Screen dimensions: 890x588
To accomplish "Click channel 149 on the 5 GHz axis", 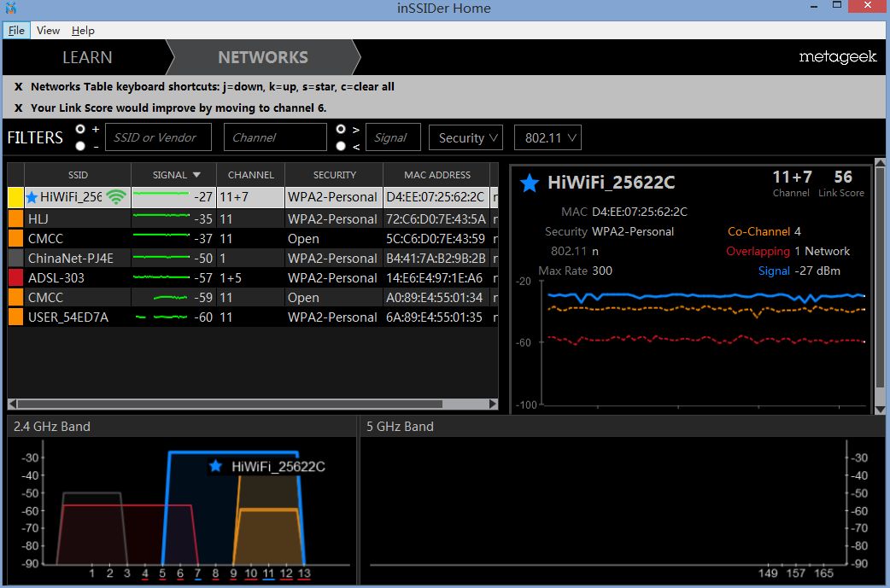I will pyautogui.click(x=767, y=573).
